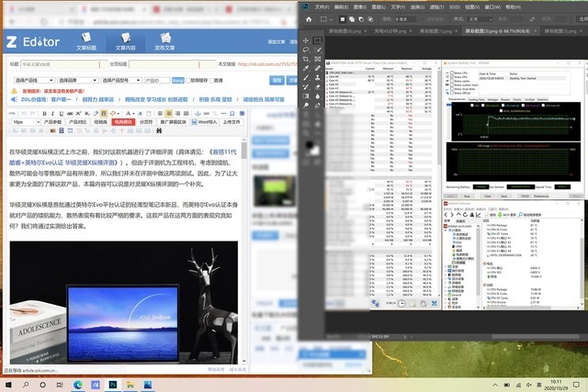This screenshot has height=392, width=588.
Task: Click the blue Bang button
Action: tap(178, 81)
